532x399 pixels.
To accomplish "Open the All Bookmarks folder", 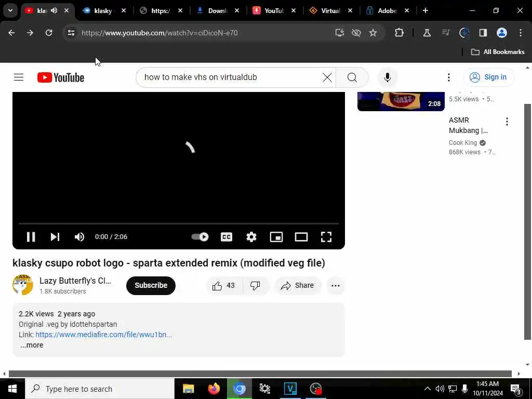I will pyautogui.click(x=498, y=52).
